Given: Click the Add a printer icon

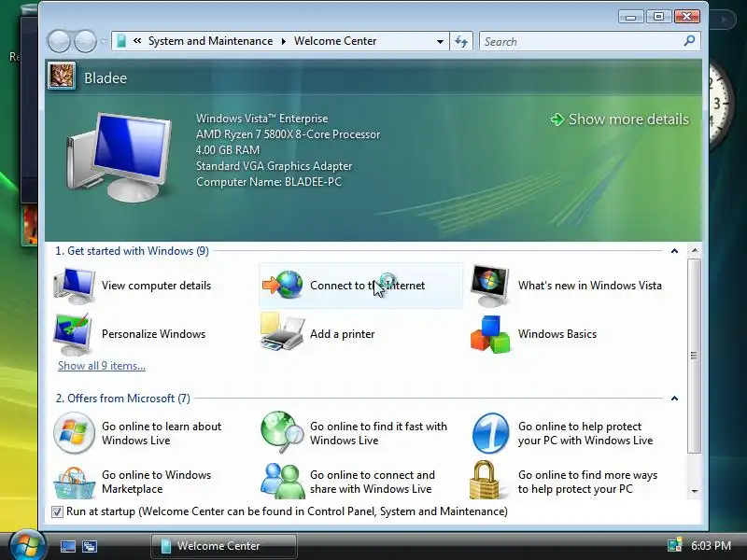Looking at the screenshot, I should pos(282,332).
